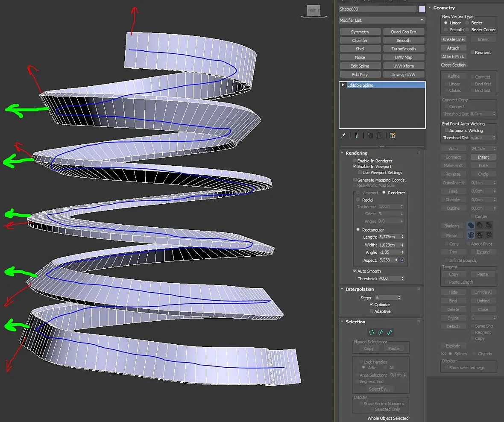The image size is (504, 422).
Task: Select Spline sub-object level icon
Action: (389, 332)
